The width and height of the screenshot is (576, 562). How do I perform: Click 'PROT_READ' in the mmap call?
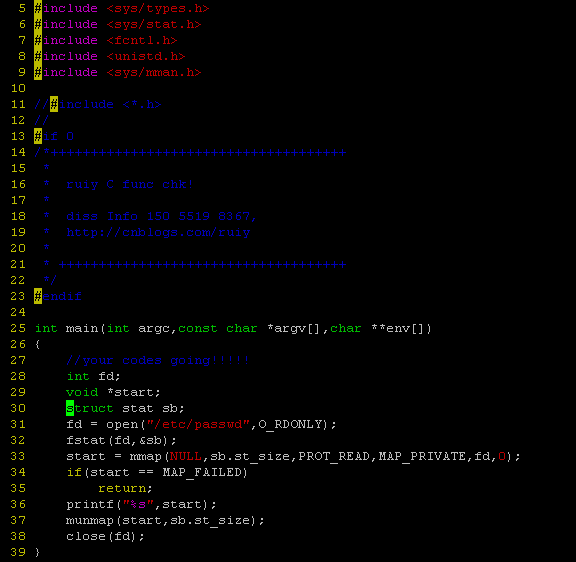tap(334, 456)
